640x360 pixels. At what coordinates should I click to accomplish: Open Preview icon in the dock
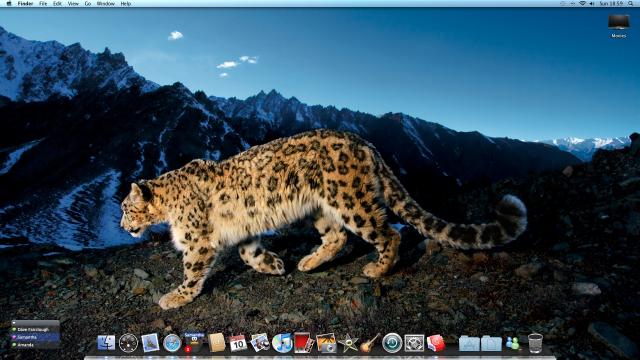click(260, 342)
